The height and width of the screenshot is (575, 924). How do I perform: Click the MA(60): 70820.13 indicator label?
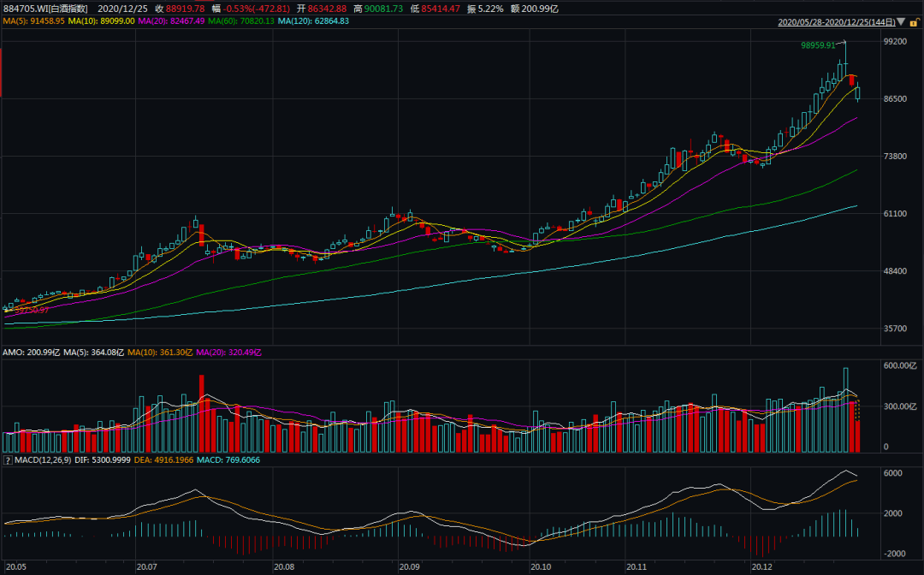(241, 21)
